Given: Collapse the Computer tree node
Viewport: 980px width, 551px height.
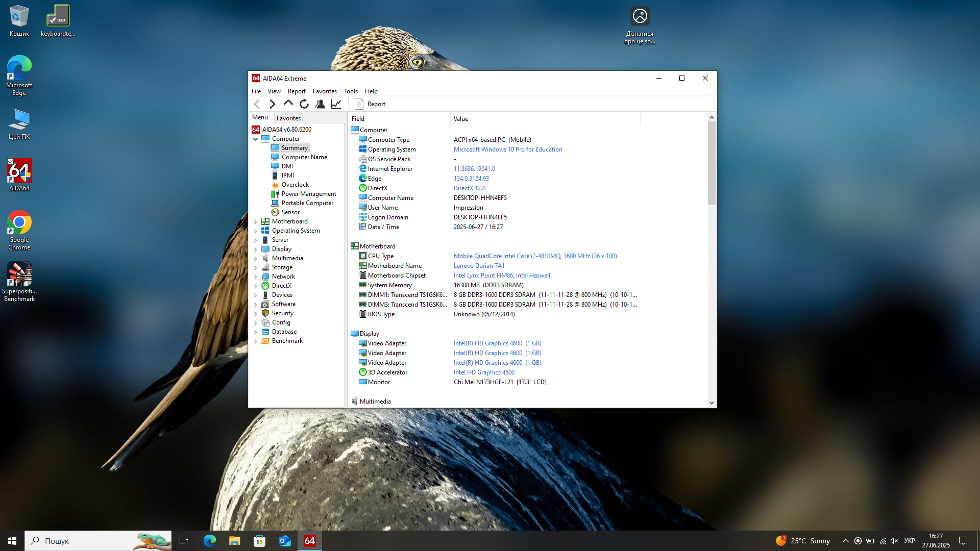Looking at the screenshot, I should 256,139.
